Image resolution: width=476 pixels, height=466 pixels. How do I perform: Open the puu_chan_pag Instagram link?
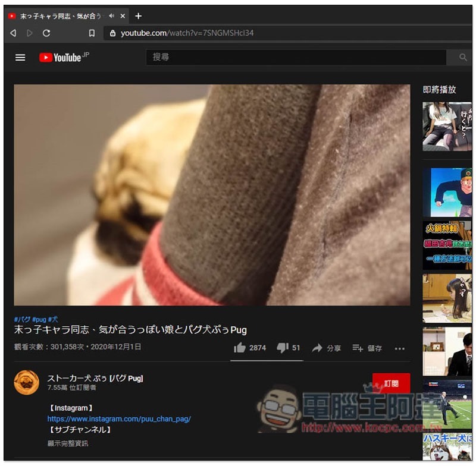pos(119,419)
